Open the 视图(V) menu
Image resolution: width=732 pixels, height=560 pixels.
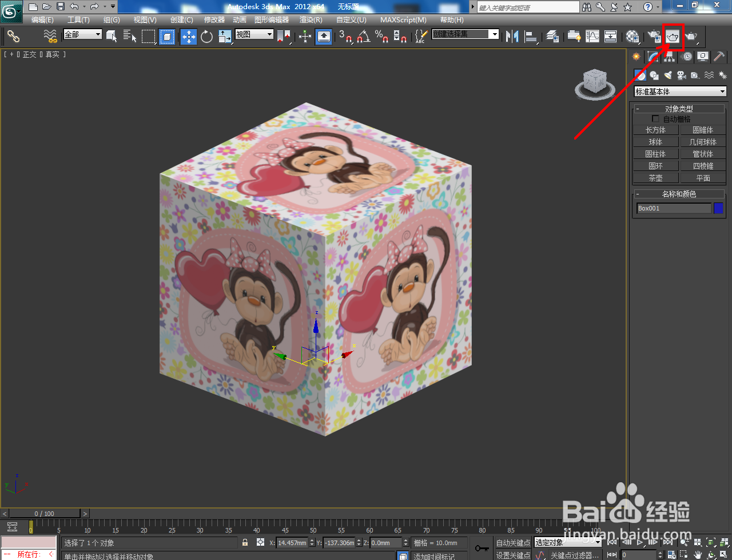pyautogui.click(x=145, y=20)
